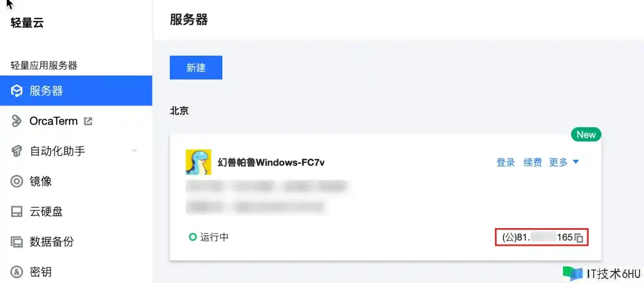
Task: Open the 云硬盘 menu item
Action: pos(76,212)
